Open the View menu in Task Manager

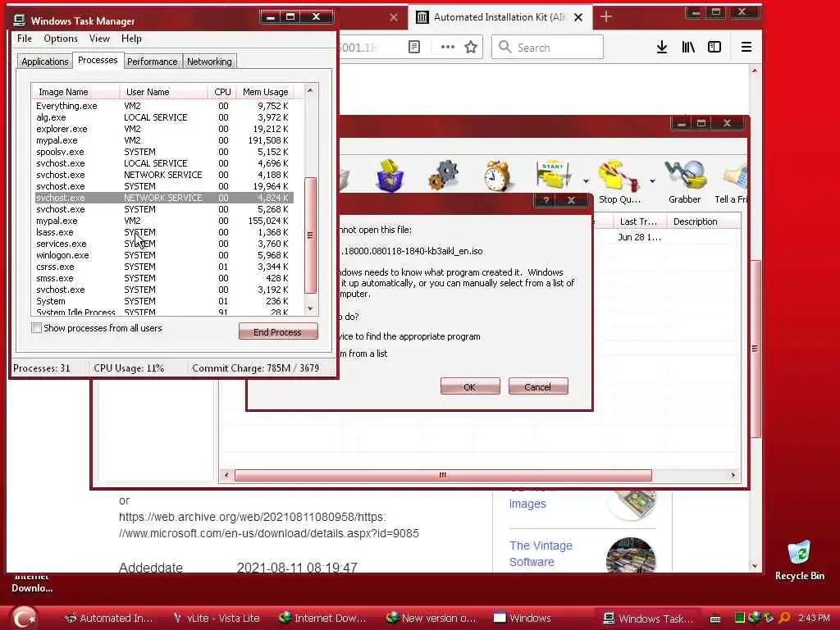point(99,39)
